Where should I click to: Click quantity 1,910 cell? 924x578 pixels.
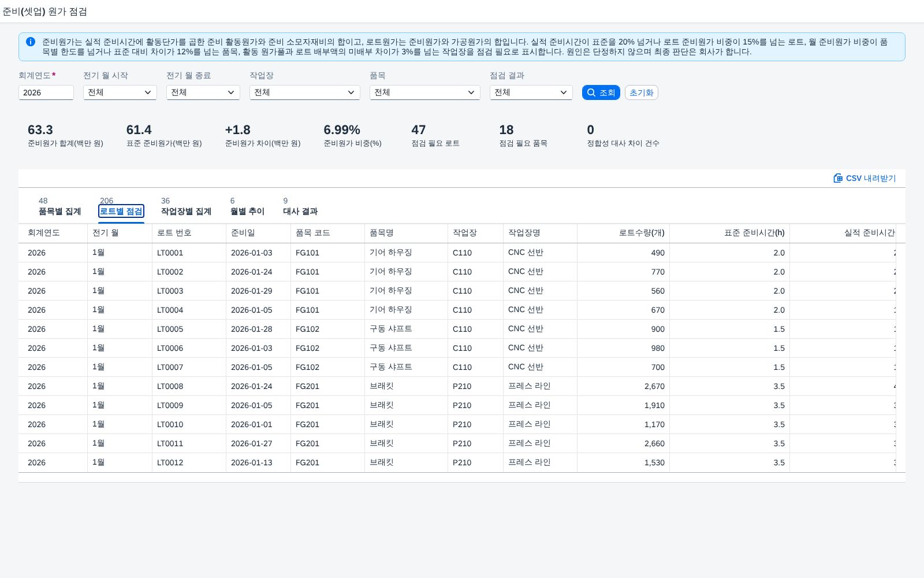[623, 405]
